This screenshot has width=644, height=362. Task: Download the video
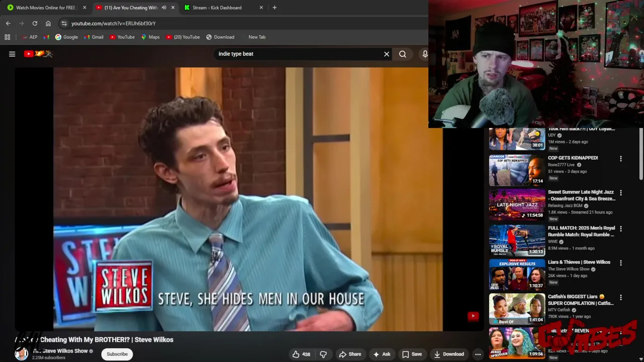[x=449, y=354]
